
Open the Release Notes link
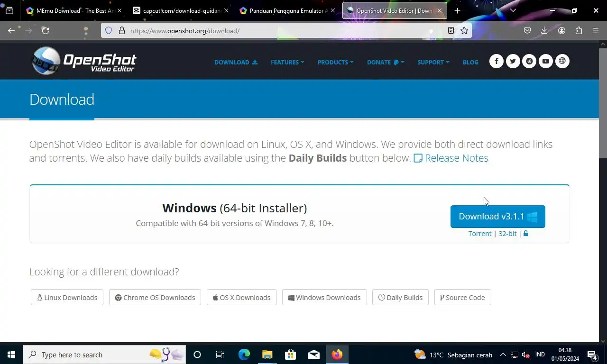tap(451, 158)
